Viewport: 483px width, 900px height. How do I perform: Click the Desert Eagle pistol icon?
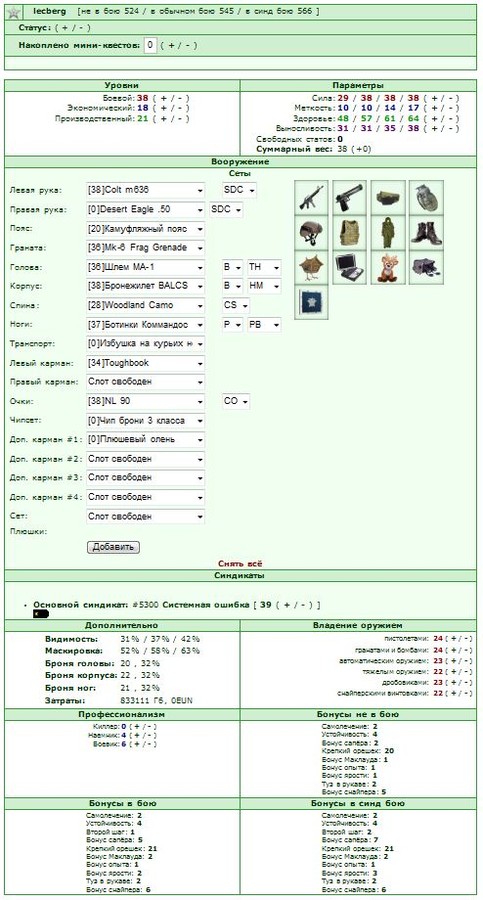(349, 197)
